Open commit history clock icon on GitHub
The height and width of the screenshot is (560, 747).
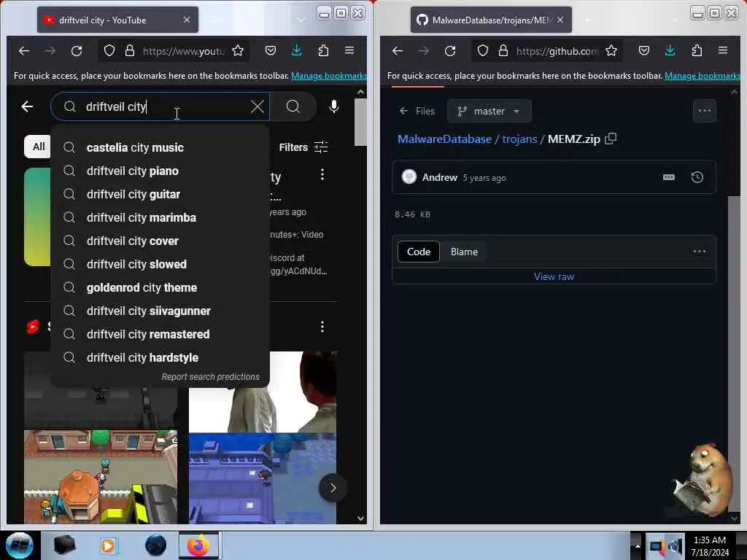(x=697, y=178)
